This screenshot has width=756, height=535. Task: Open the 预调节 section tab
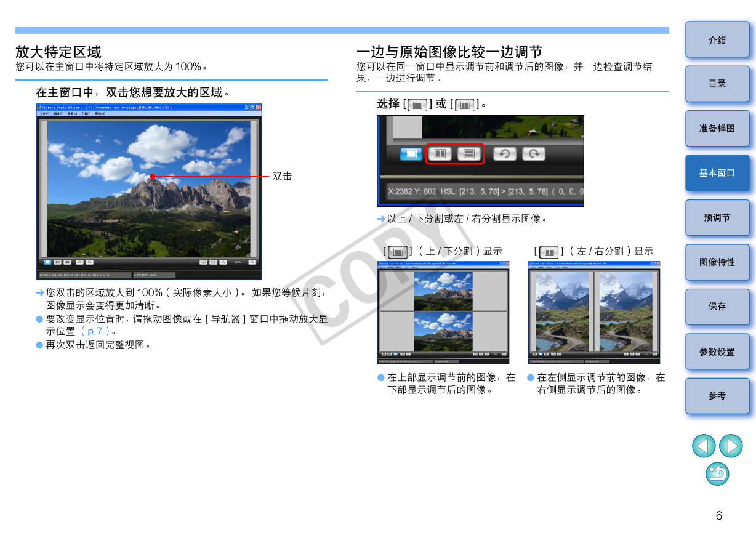(717, 217)
